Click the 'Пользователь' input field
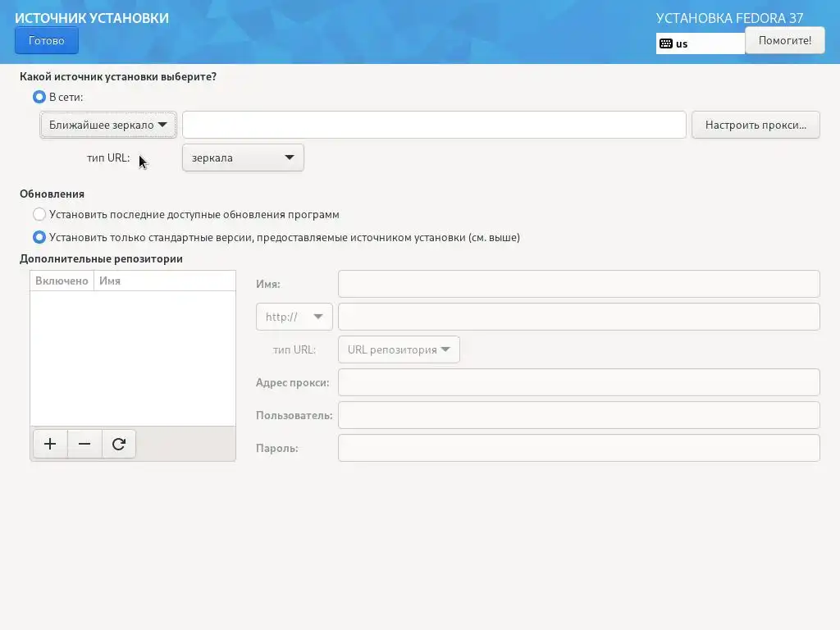 [579, 415]
